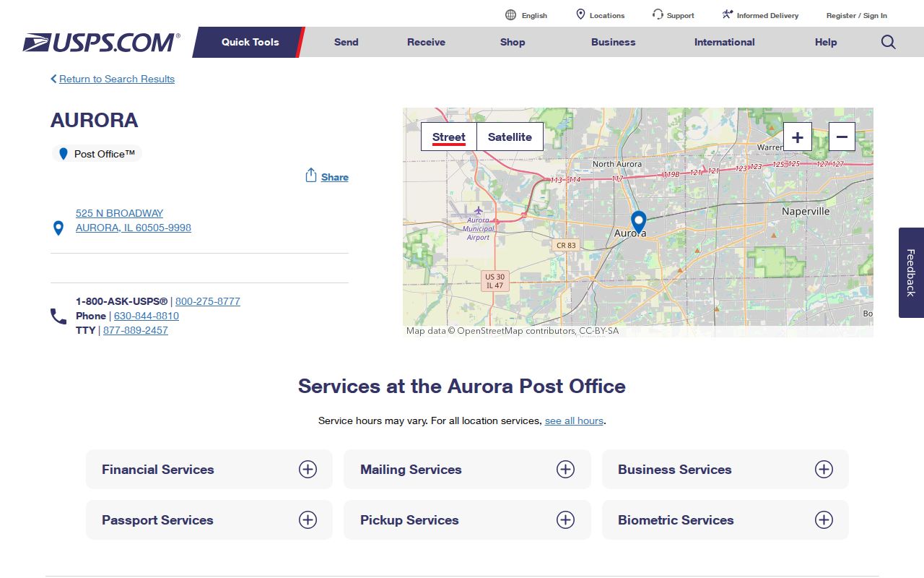Open the Send menu
Image resolution: width=924 pixels, height=578 pixels.
(x=346, y=42)
